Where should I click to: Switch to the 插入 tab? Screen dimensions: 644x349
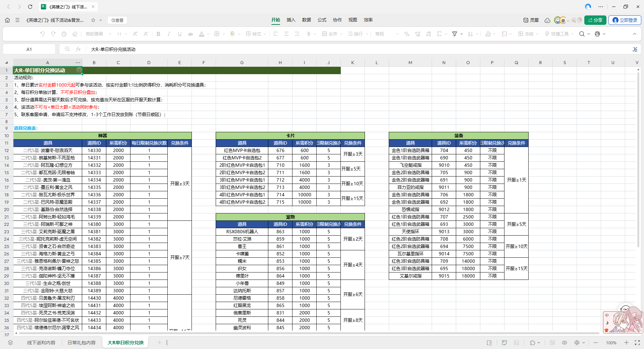291,20
